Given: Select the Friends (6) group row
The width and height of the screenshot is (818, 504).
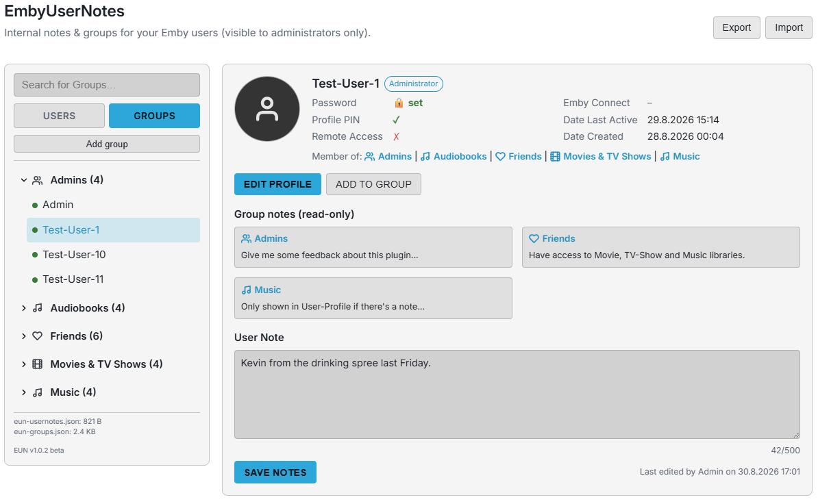Looking at the screenshot, I should tap(76, 336).
